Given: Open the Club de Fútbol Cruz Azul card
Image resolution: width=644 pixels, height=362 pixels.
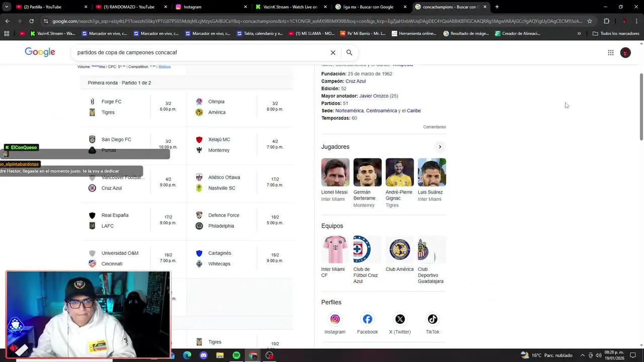Looking at the screenshot, I should [x=367, y=260].
